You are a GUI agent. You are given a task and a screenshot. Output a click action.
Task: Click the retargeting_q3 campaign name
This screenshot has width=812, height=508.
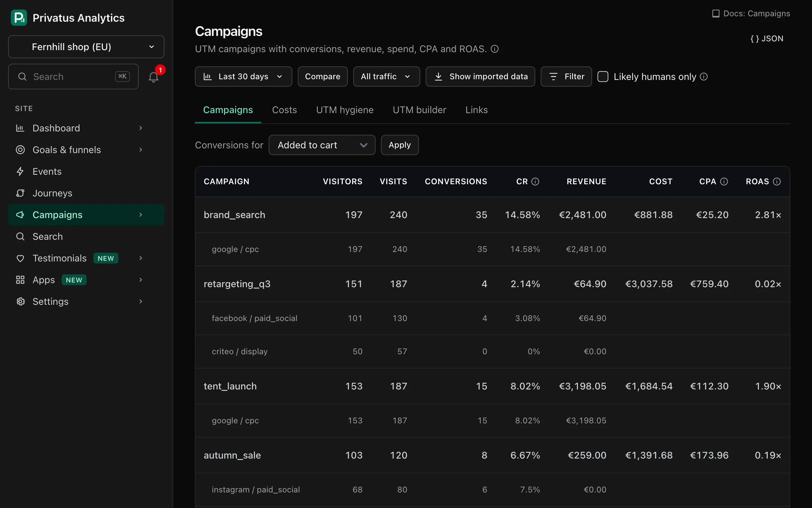(x=237, y=284)
